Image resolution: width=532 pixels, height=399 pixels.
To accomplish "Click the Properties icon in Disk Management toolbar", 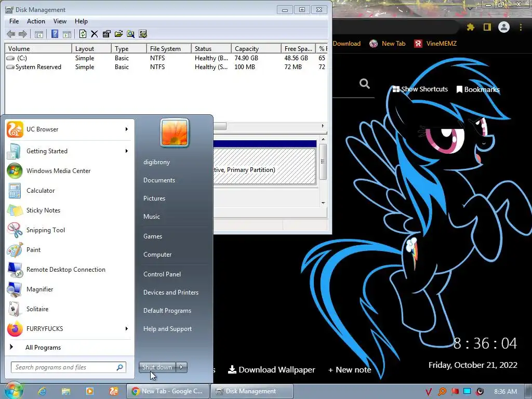I will tap(107, 34).
